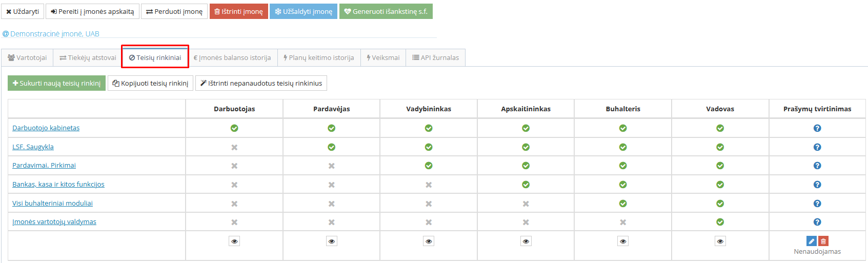This screenshot has height=263, width=868.
Task: Open the Bankas, kasa ir kitos funkcijos link
Action: tap(58, 185)
